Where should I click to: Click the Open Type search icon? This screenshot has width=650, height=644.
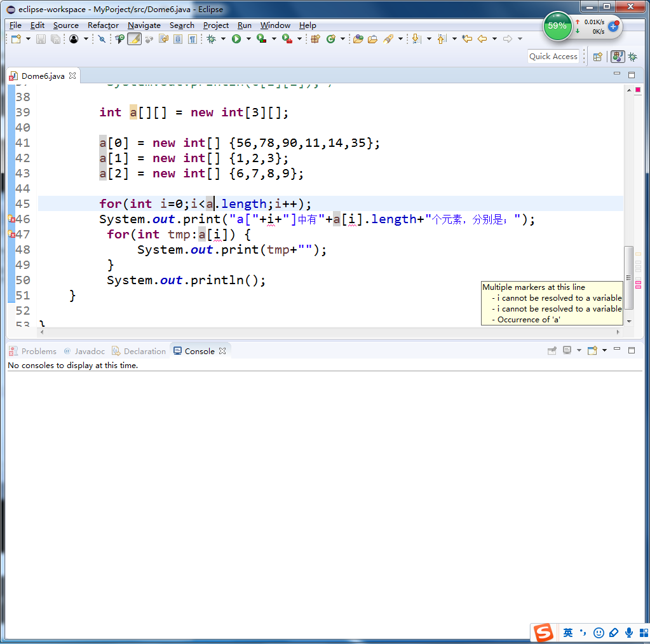pyautogui.click(x=120, y=39)
